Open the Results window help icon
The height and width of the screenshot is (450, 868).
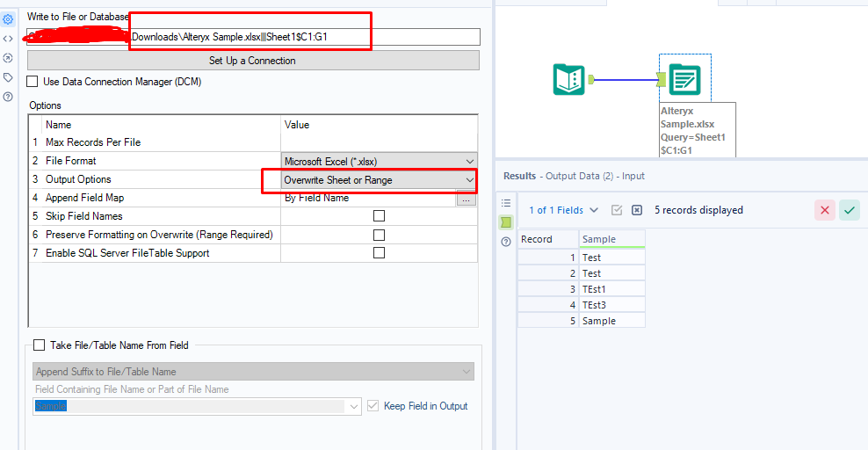coord(506,242)
